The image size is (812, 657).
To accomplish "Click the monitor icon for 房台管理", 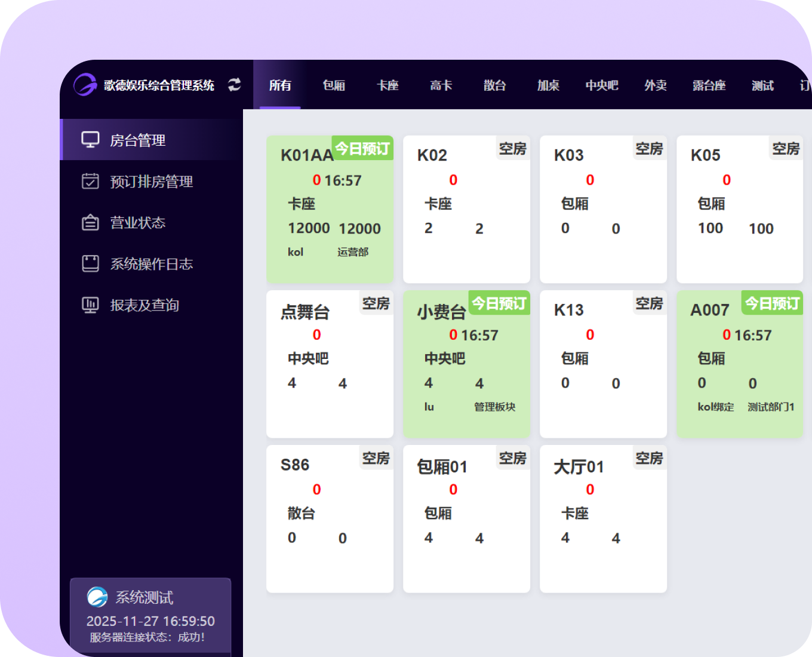I will [x=90, y=140].
